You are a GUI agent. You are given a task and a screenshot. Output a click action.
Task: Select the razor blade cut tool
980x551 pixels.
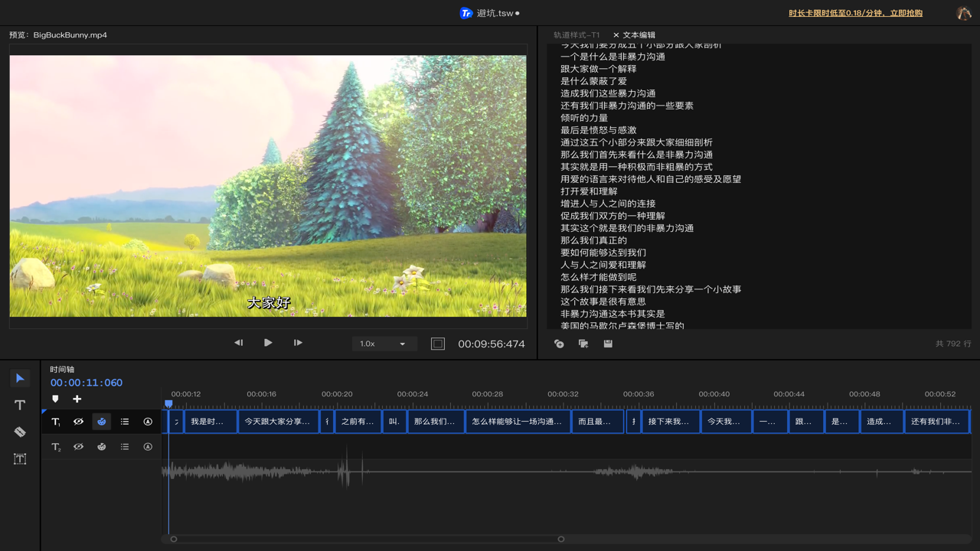[20, 432]
